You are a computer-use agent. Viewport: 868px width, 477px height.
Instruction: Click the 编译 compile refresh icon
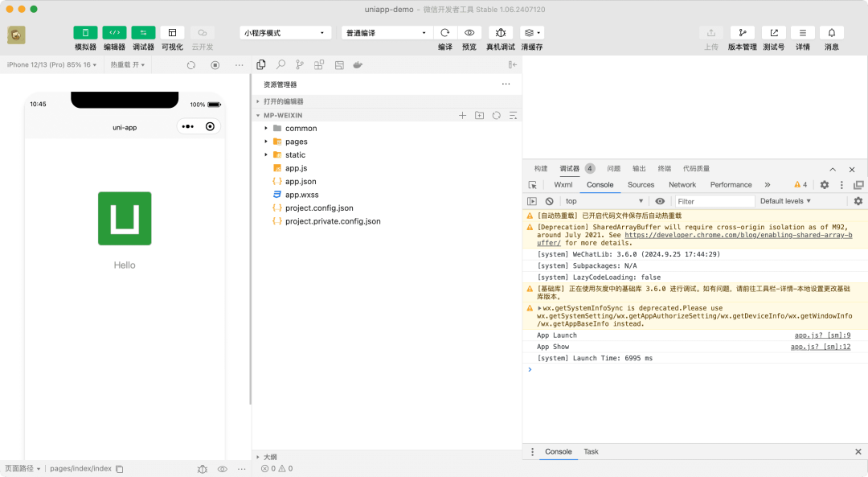[x=445, y=33]
